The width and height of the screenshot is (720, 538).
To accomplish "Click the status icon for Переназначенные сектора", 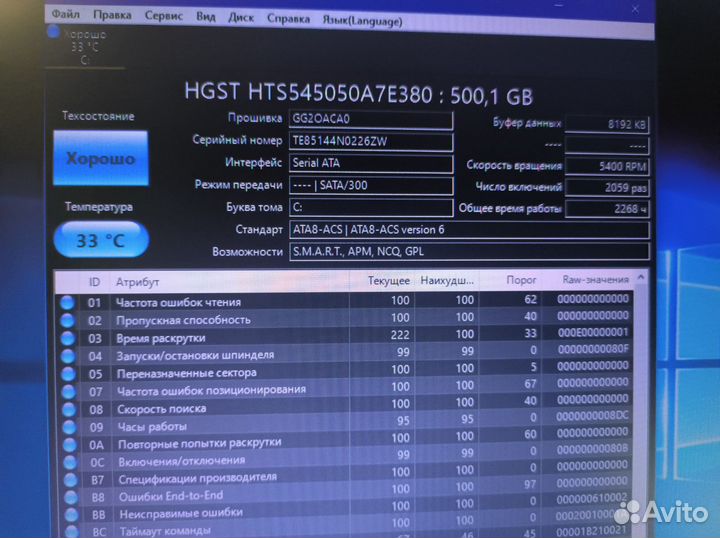I will pyautogui.click(x=68, y=374).
